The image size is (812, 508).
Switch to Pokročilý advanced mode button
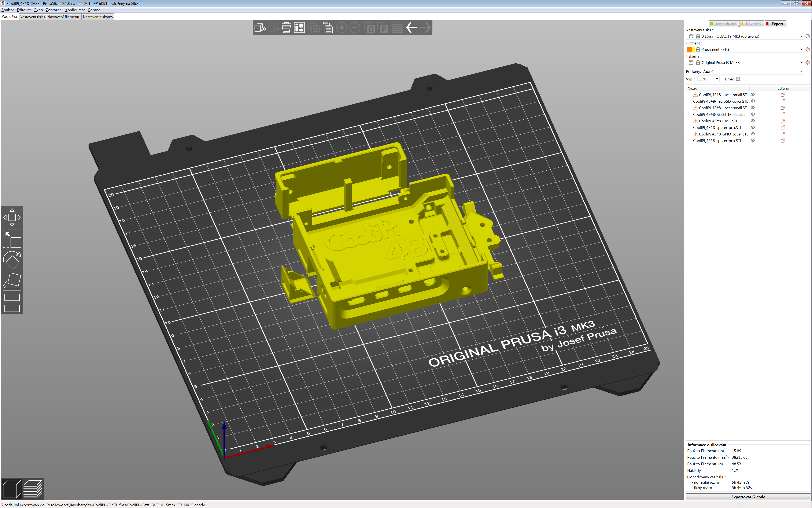coord(752,24)
